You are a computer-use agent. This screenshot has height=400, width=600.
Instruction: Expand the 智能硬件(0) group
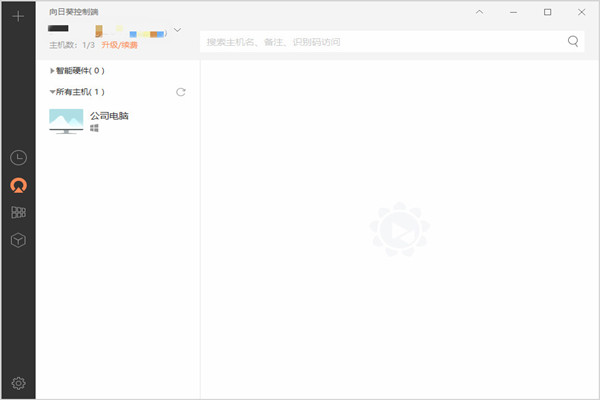point(52,71)
